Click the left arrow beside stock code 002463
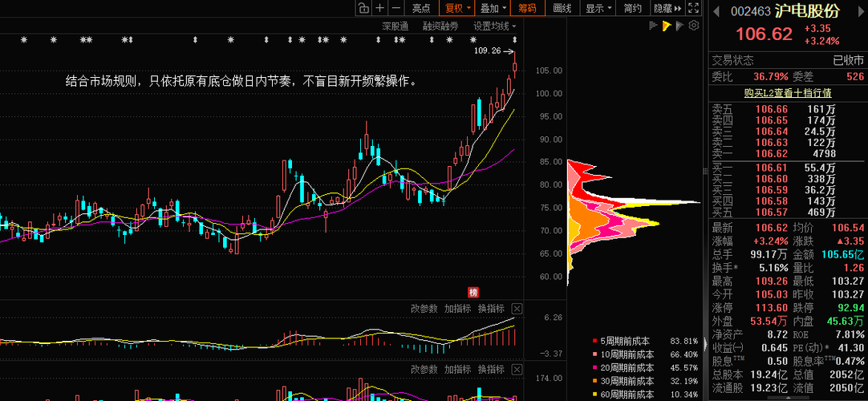This screenshot has width=868, height=401. (716, 10)
